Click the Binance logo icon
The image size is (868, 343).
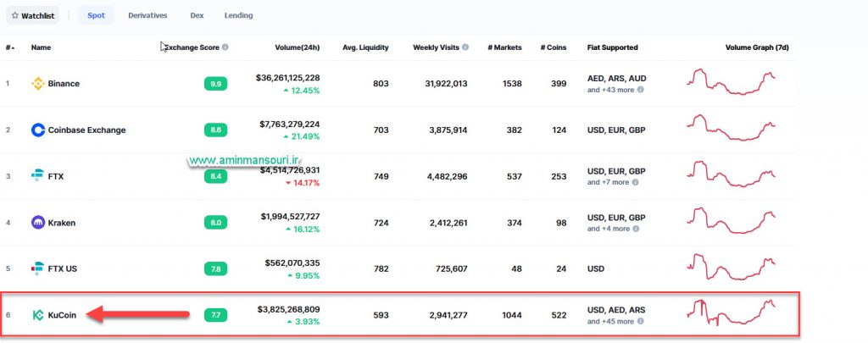[37, 84]
